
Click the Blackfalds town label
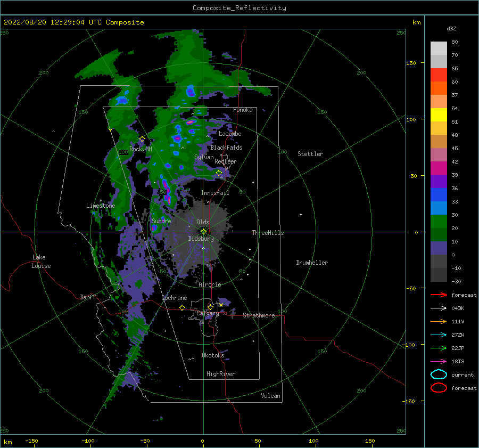[x=226, y=148]
